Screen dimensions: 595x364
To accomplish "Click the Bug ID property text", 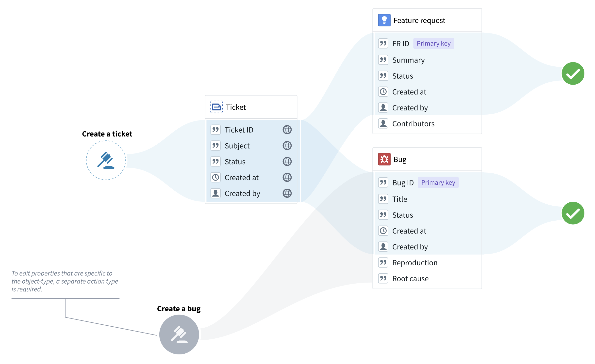I will click(403, 183).
